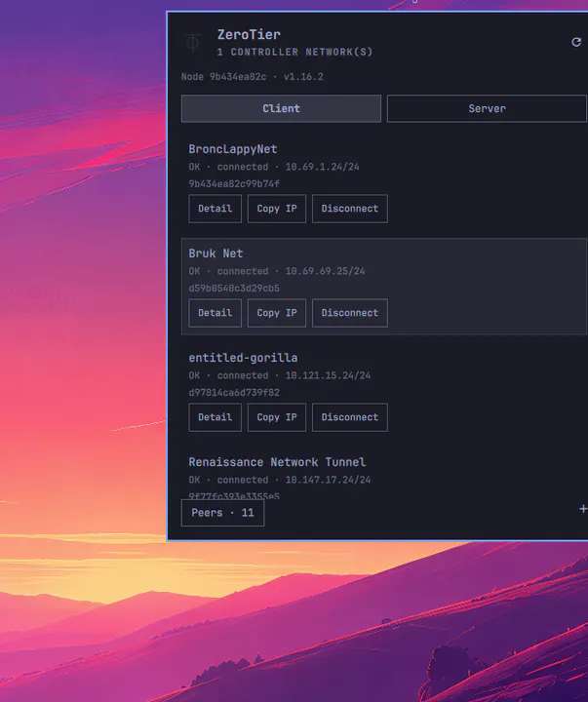Click network ID 9b434ea82c99b74f
Viewport: 588px width, 702px height.
(x=234, y=184)
